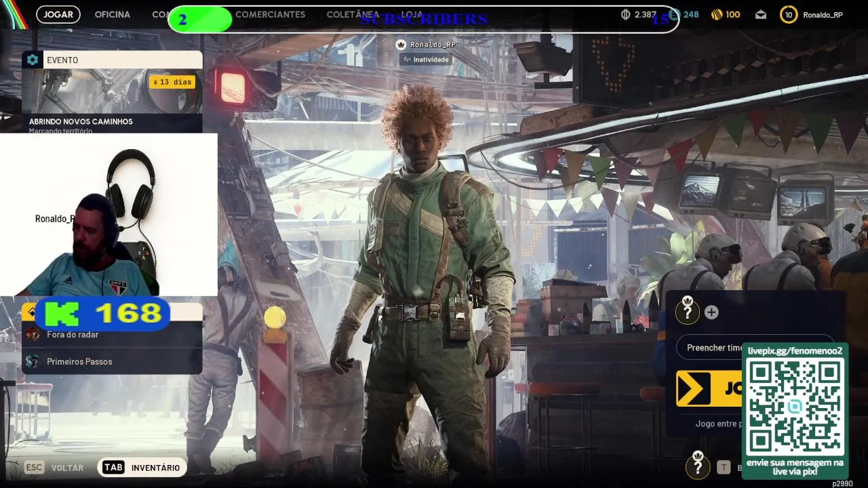
Task: Switch to the COMERCIANTES tab
Action: (x=270, y=14)
